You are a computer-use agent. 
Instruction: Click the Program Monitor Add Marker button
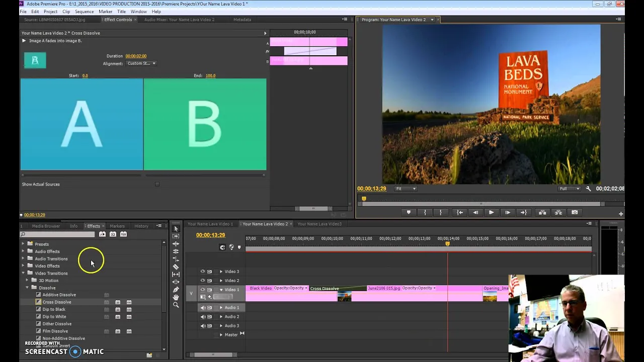(x=409, y=213)
